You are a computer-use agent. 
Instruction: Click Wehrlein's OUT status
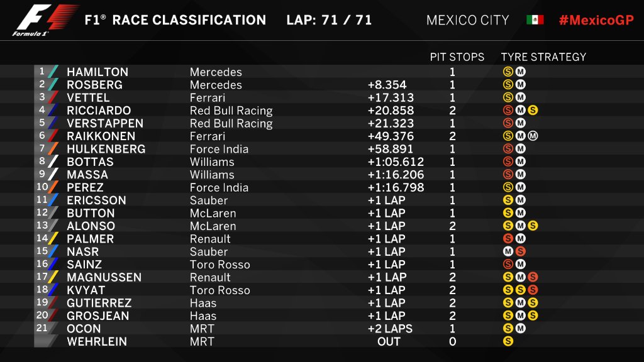point(389,341)
